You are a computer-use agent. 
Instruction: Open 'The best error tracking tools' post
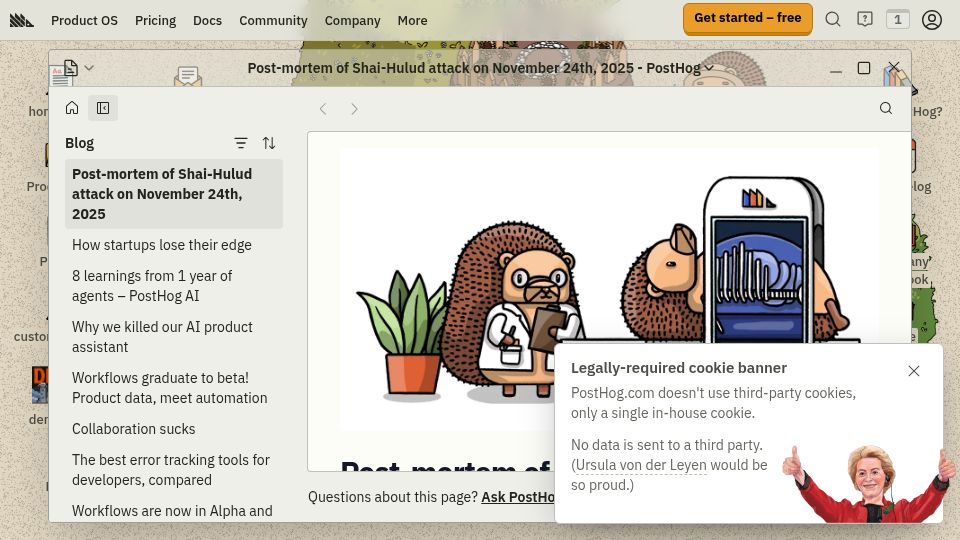pos(174,470)
